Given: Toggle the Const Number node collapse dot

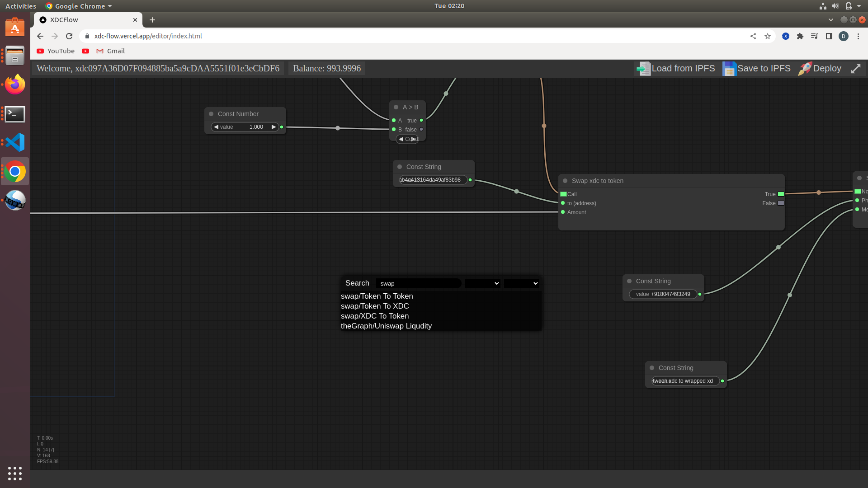Looking at the screenshot, I should pyautogui.click(x=211, y=114).
